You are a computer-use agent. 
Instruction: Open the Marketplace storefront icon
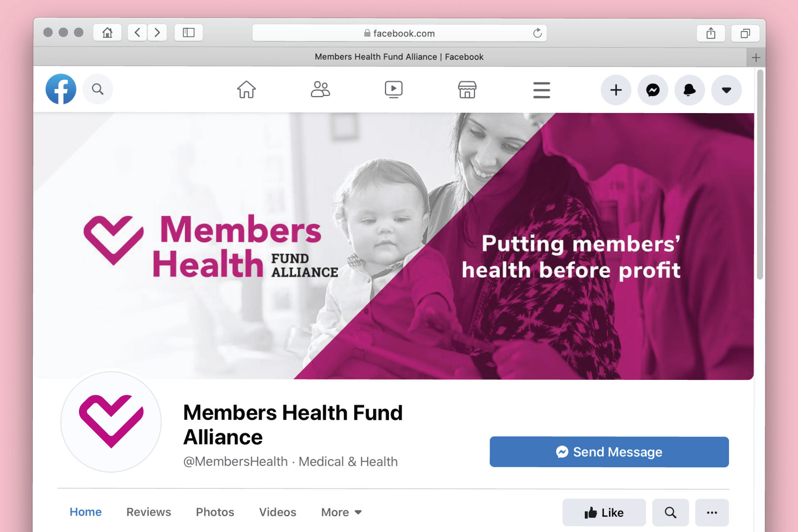[x=467, y=89]
